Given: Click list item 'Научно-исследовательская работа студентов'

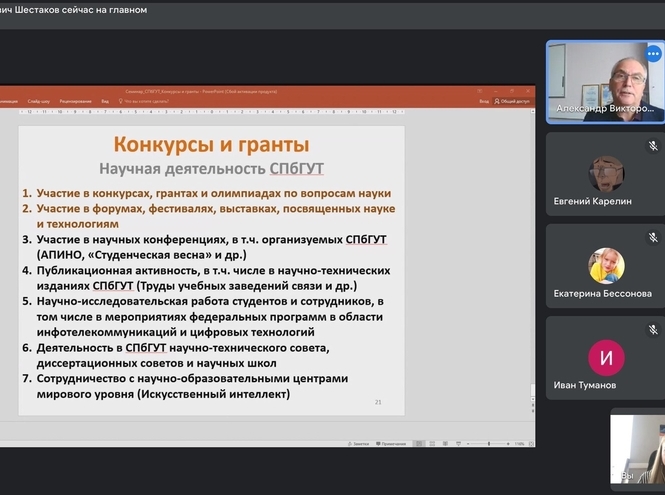Looking at the screenshot, I should coord(210,317).
